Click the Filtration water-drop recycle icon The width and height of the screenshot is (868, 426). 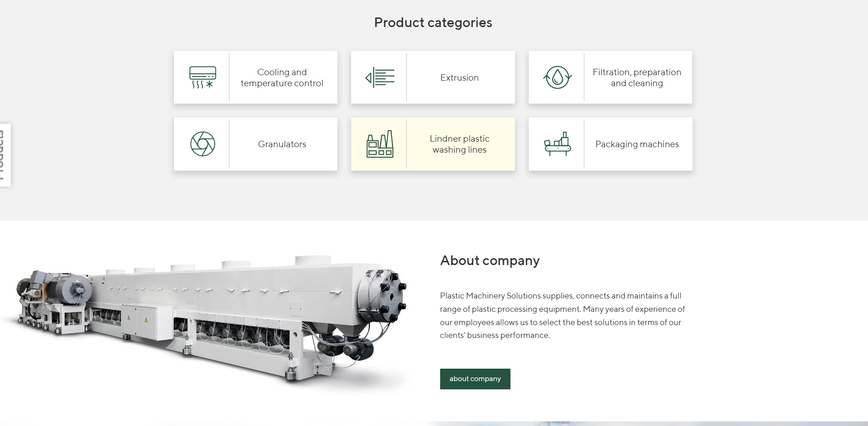tap(557, 77)
